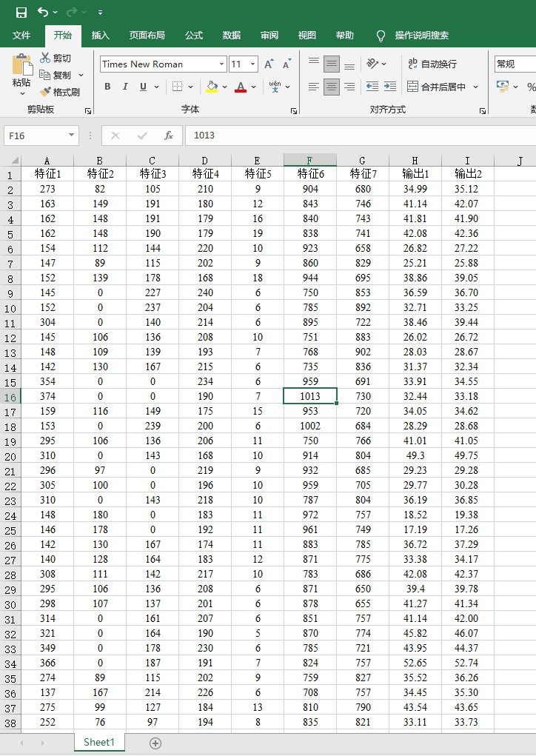Toggle 自动换行 wrap text

pos(432,64)
